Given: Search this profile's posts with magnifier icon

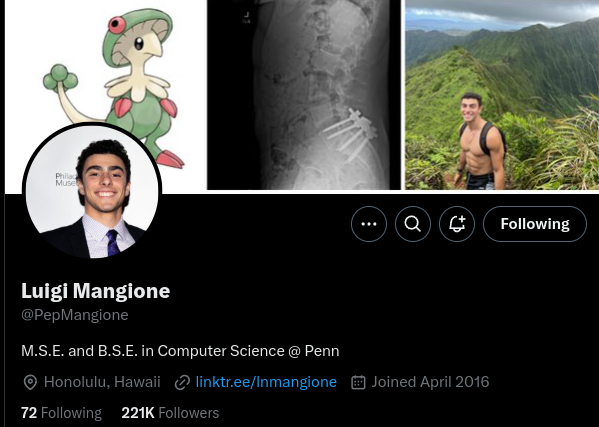Looking at the screenshot, I should pyautogui.click(x=413, y=224).
